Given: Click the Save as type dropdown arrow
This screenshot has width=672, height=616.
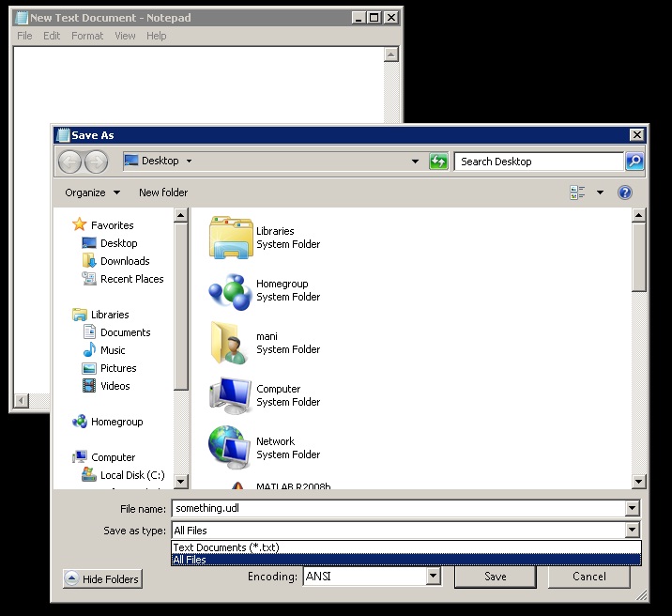Looking at the screenshot, I should pos(632,530).
